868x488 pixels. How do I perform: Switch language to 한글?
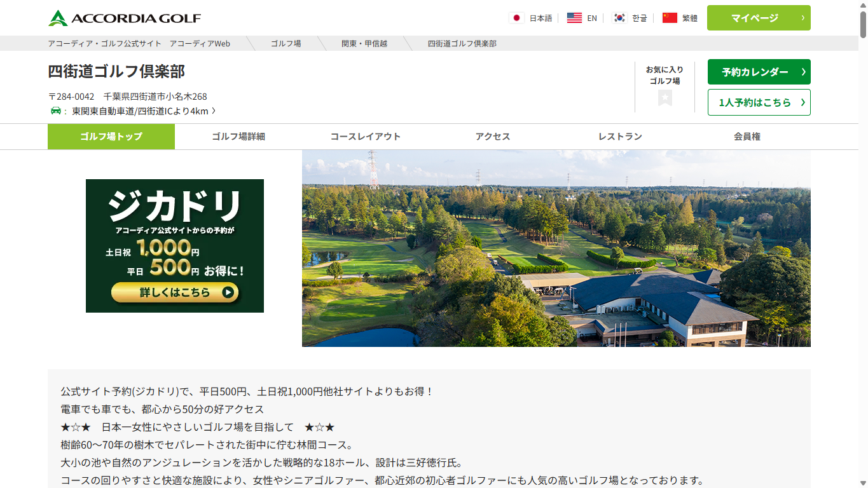640,18
